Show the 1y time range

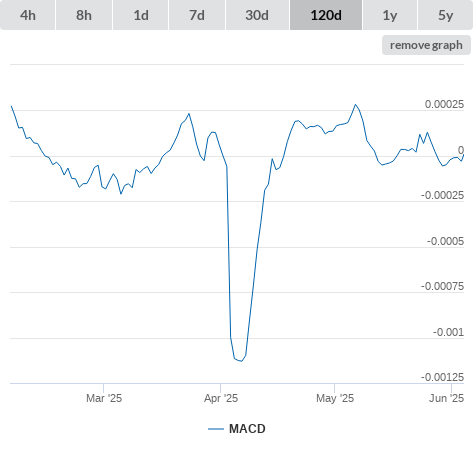(390, 15)
